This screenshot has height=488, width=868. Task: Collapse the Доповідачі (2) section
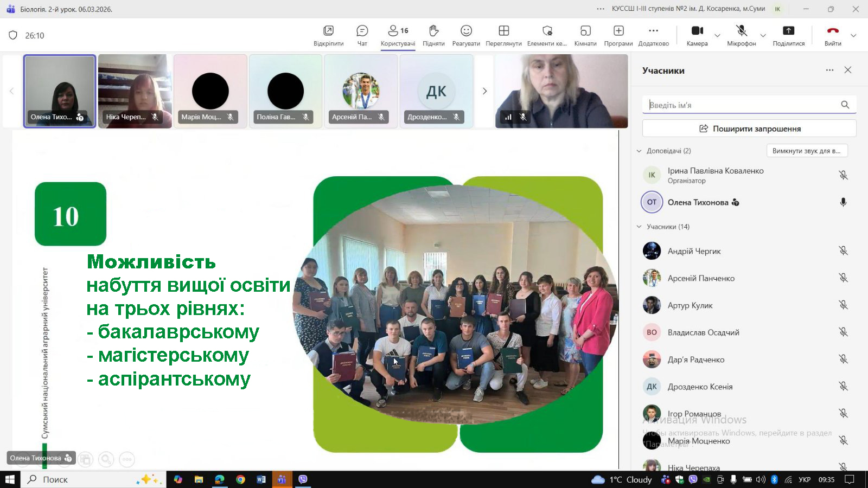[x=639, y=151]
